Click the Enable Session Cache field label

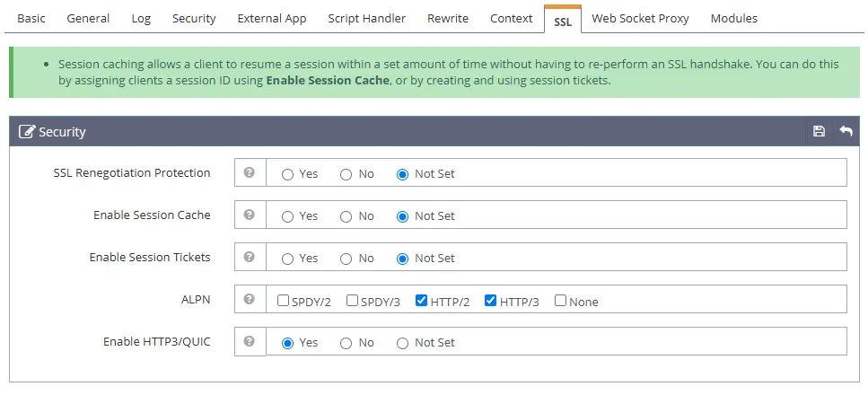pyautogui.click(x=152, y=215)
